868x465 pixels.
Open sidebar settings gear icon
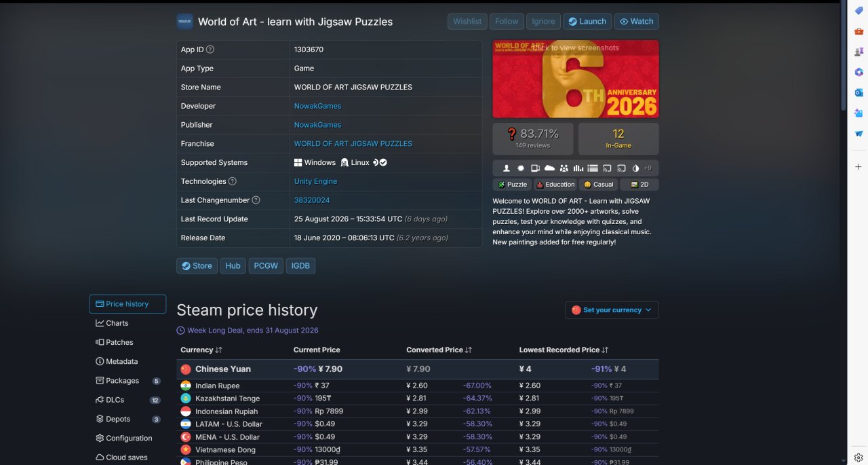[859, 458]
